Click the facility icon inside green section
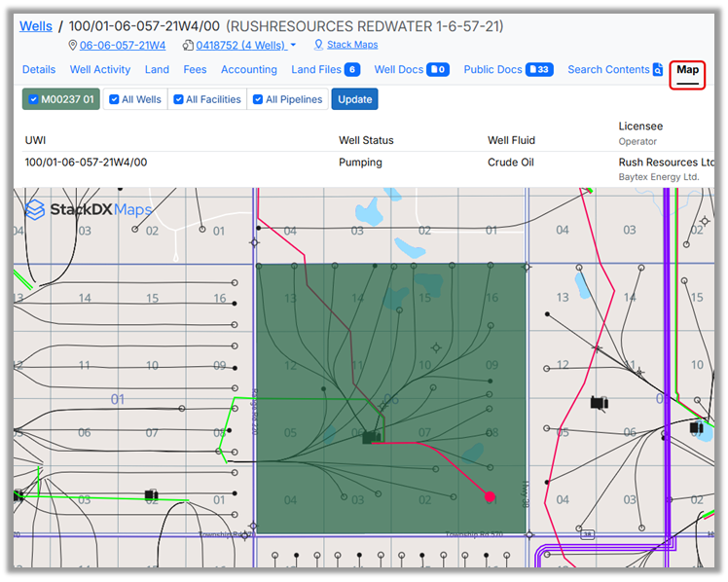 point(370,439)
